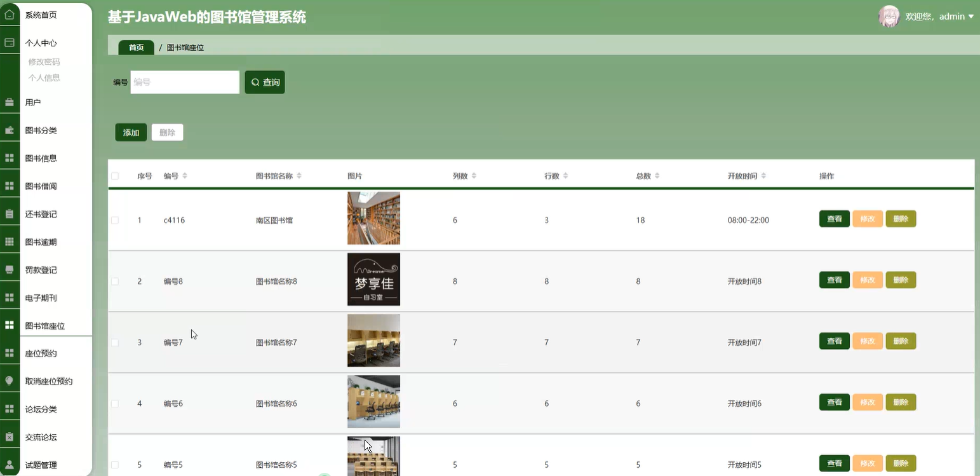The height and width of the screenshot is (476, 980).
Task: Sort by 行数 column arrows
Action: pyautogui.click(x=565, y=176)
